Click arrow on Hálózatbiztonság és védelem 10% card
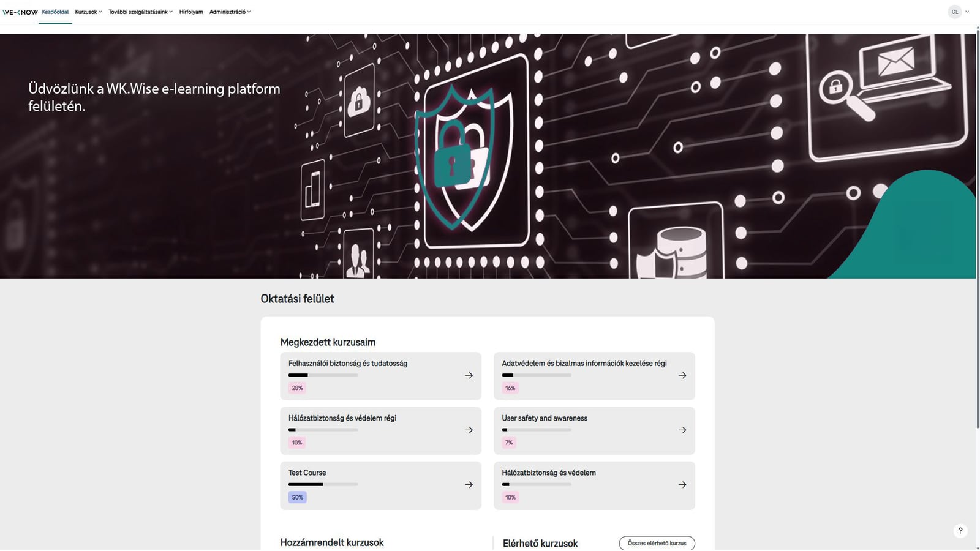980x551 pixels. 682,485
